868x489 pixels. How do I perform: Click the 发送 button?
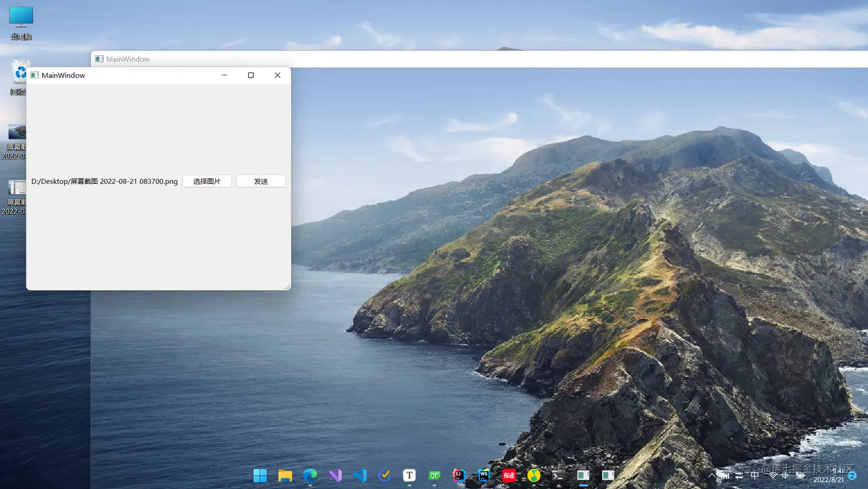(x=261, y=181)
